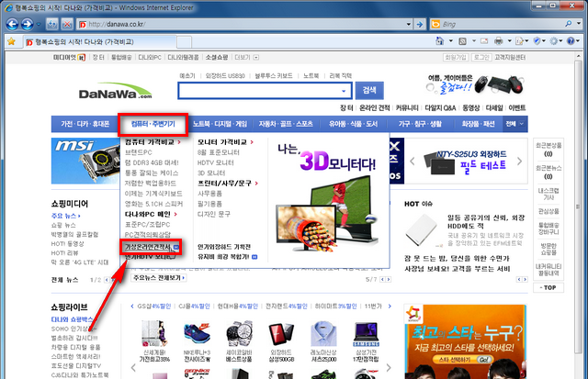This screenshot has width=588, height=379.
Task: Open the Danawa search box dropdown arrow
Action: tap(344, 91)
